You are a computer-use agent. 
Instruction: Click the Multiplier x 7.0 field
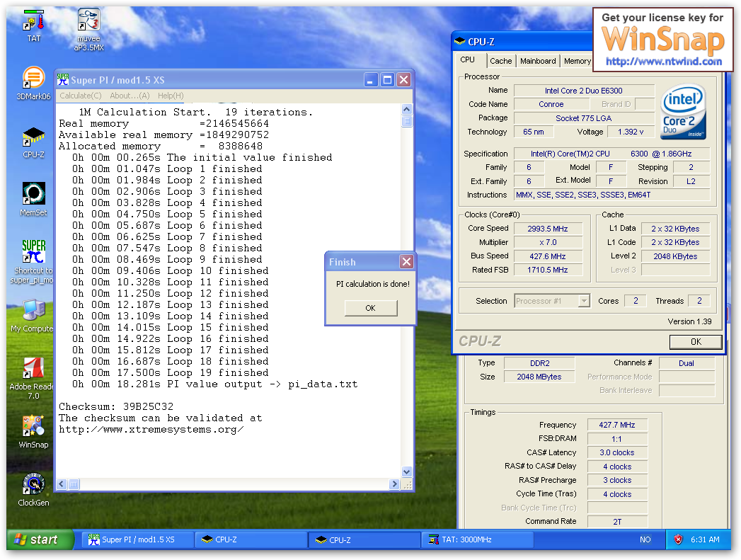(548, 242)
